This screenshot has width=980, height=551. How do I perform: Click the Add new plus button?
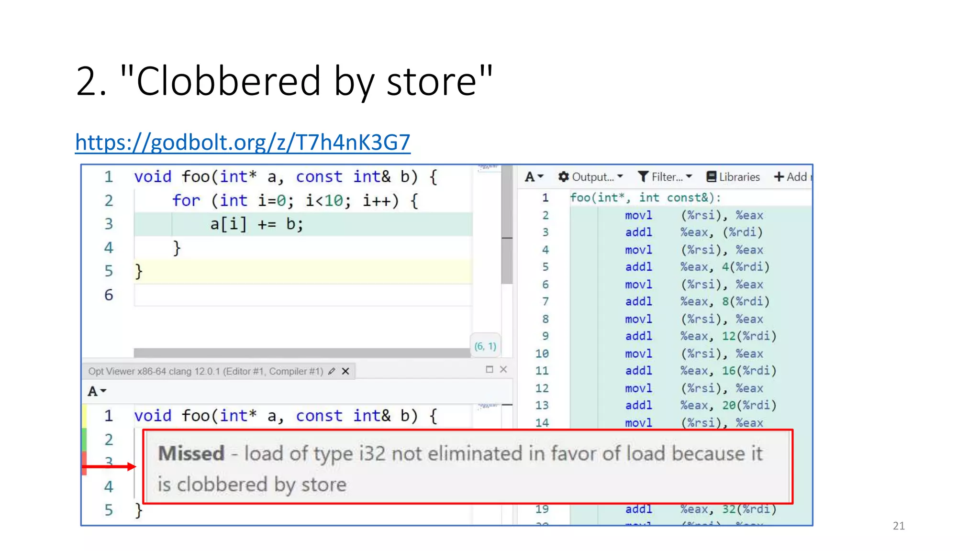[x=792, y=177]
